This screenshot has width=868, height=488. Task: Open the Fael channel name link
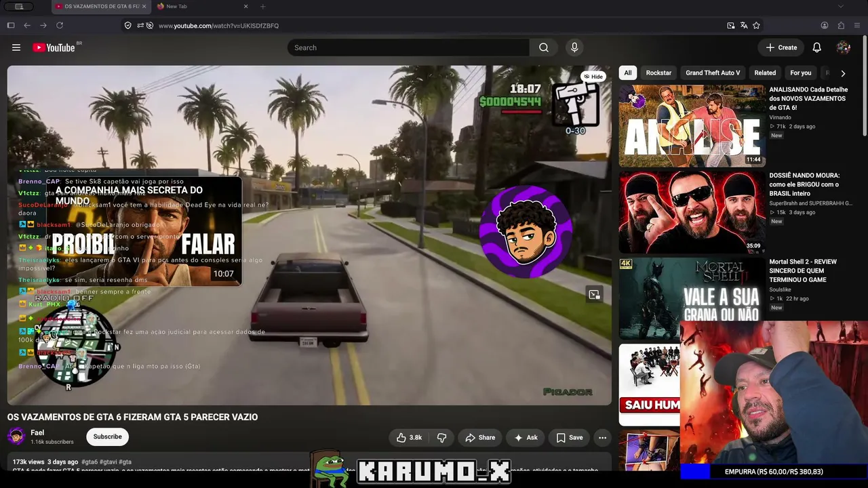(37, 433)
